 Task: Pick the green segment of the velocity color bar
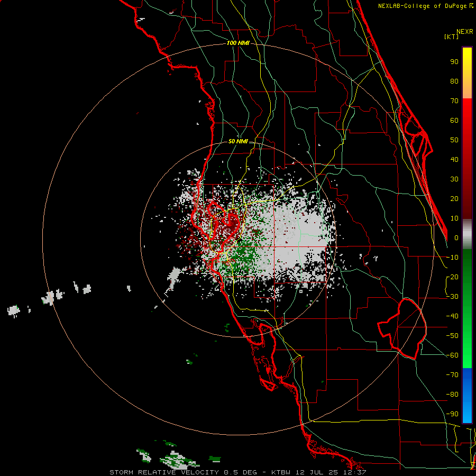pos(467,308)
